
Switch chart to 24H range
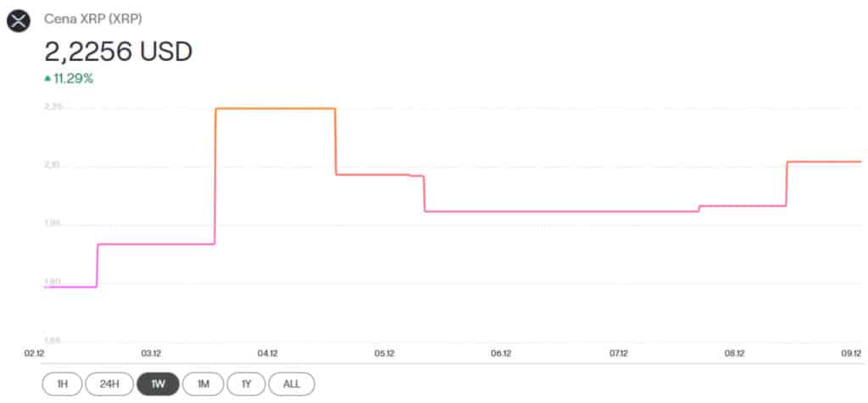point(108,384)
